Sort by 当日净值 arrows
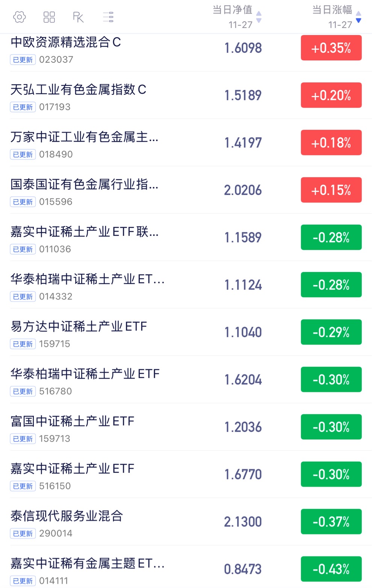 coord(259,17)
